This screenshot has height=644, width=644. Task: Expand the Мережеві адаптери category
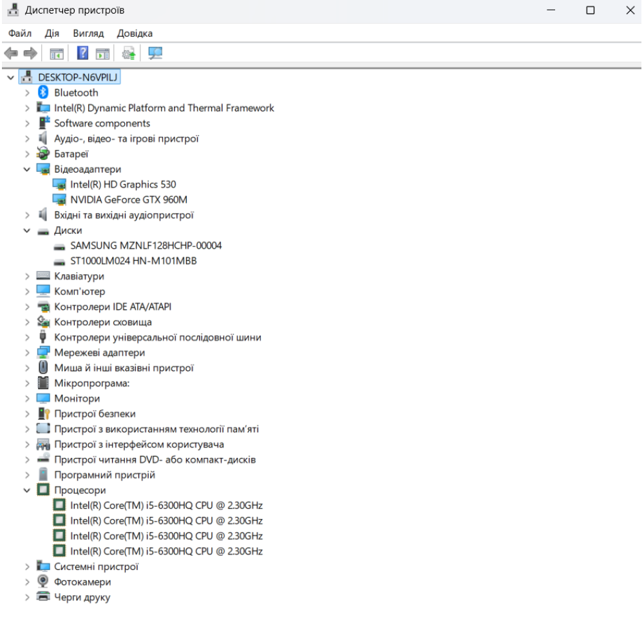tap(27, 353)
